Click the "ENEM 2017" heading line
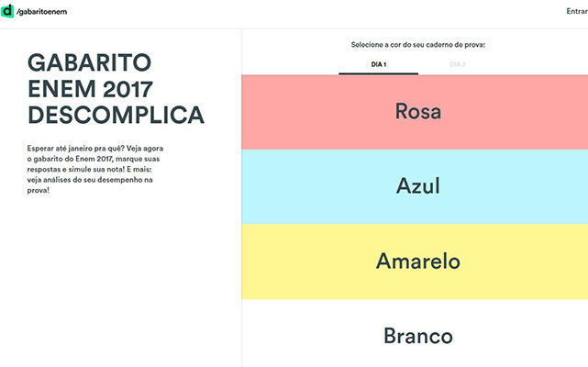This screenshot has width=588, height=367. 90,89
